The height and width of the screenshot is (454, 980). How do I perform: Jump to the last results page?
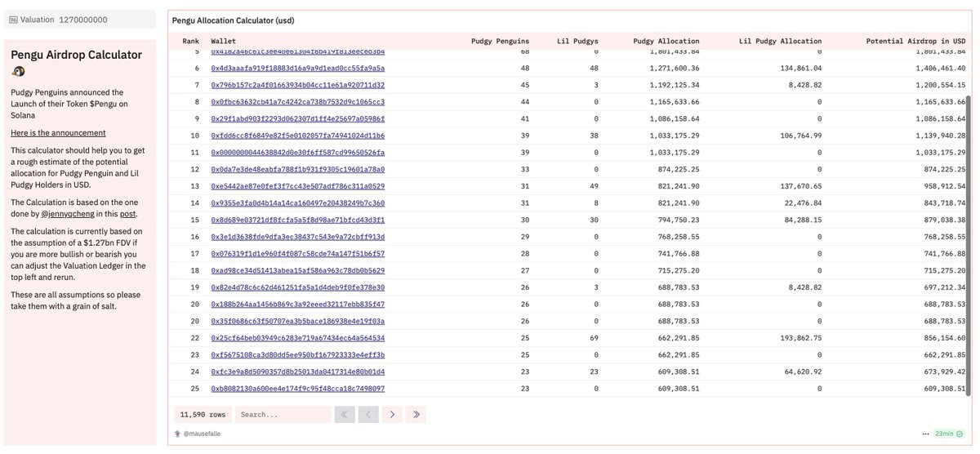click(x=416, y=415)
